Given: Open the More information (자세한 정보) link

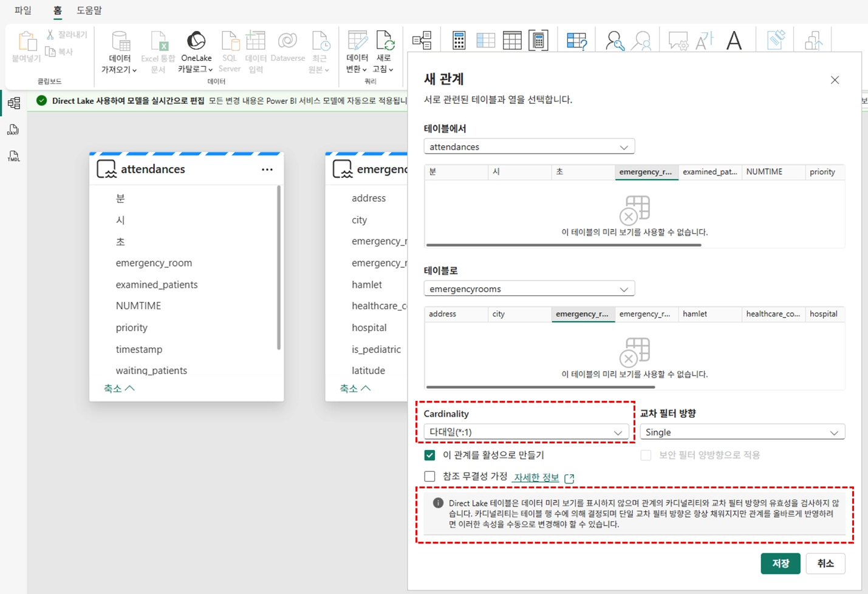Looking at the screenshot, I should click(536, 477).
